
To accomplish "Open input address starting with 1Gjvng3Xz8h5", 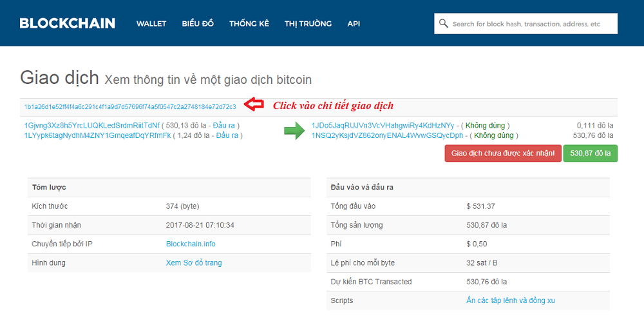I will [x=91, y=125].
